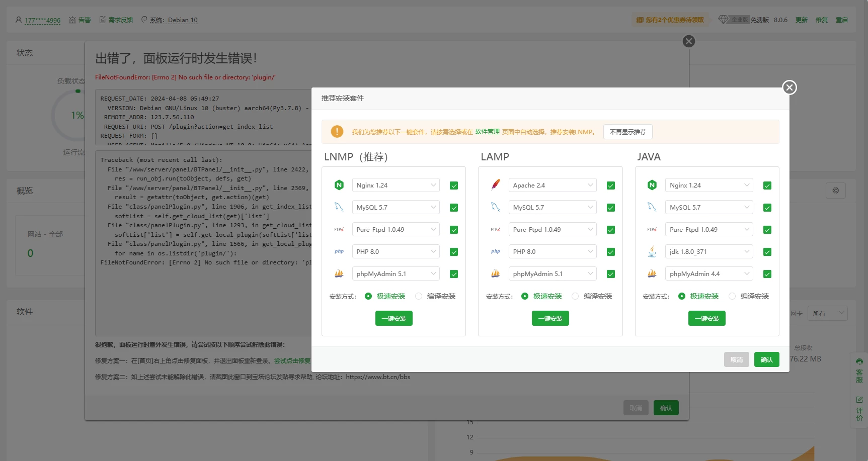Click 一键安装 button under LAMP
The image size is (868, 461).
coord(550,318)
